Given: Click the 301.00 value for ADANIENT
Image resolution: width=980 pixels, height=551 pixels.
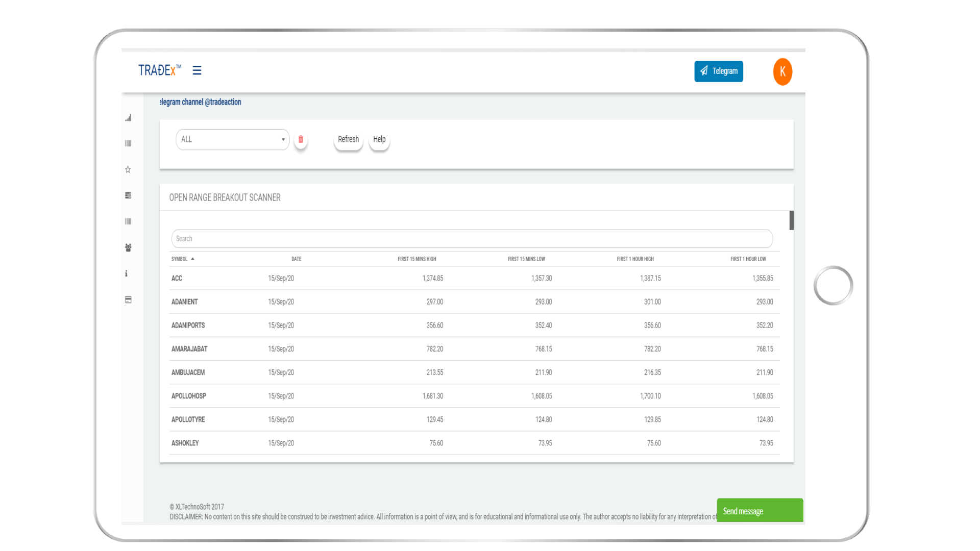Looking at the screenshot, I should click(x=652, y=302).
